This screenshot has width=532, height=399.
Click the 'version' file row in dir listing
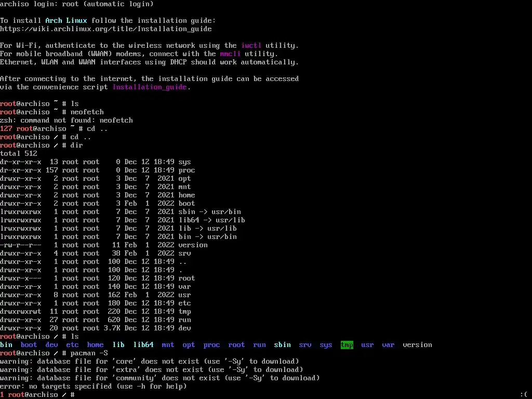[x=104, y=245]
